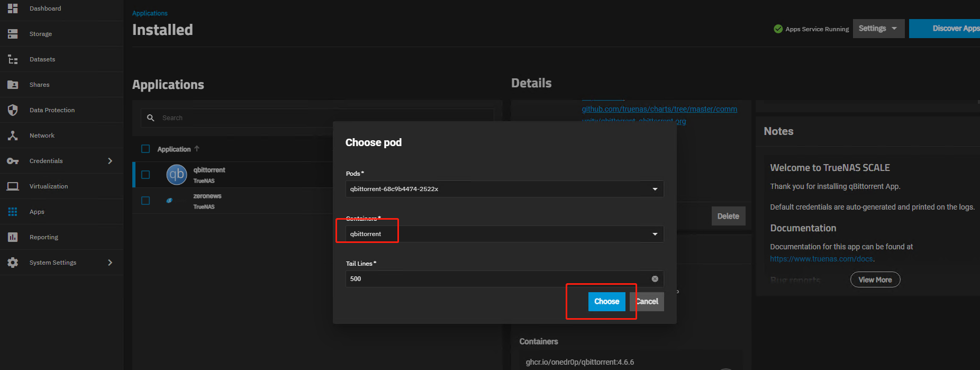
Task: Open the Settings dropdown menu
Action: pyautogui.click(x=878, y=29)
